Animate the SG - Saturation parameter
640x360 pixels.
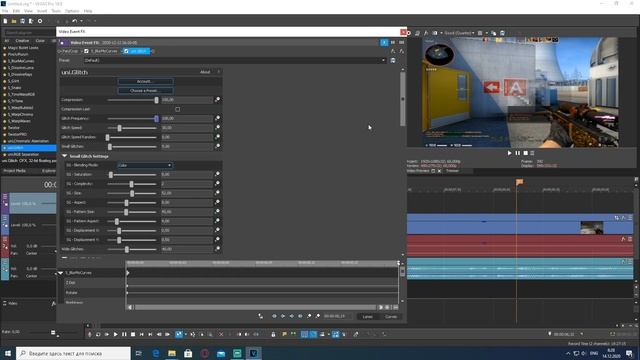click(217, 174)
